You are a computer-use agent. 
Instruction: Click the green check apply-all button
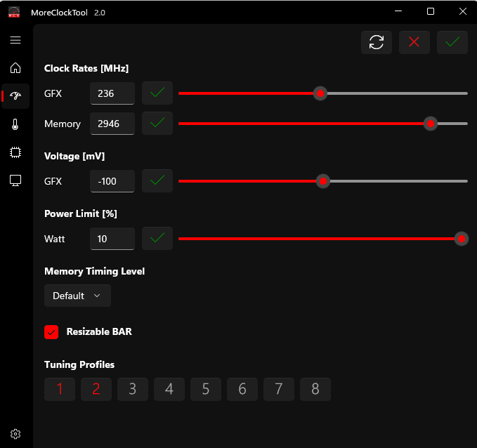click(x=452, y=42)
